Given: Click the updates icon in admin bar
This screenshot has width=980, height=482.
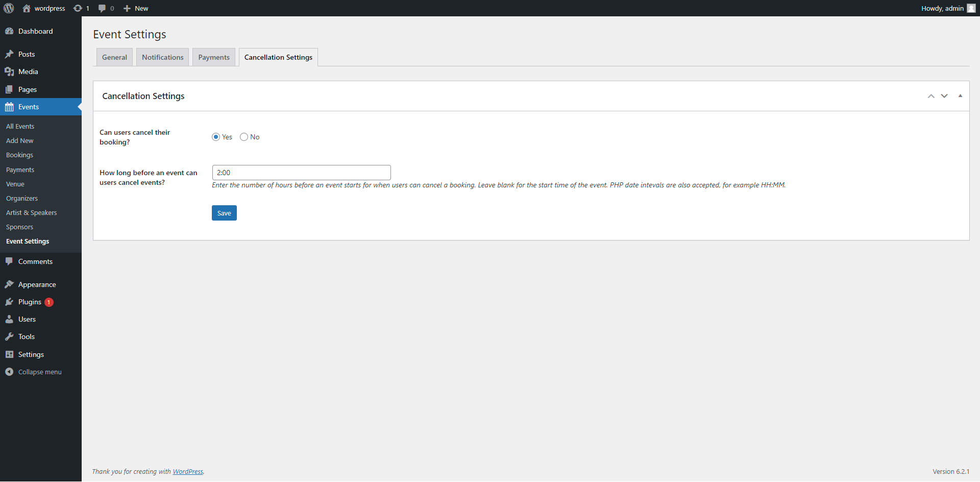Looking at the screenshot, I should pyautogui.click(x=78, y=8).
